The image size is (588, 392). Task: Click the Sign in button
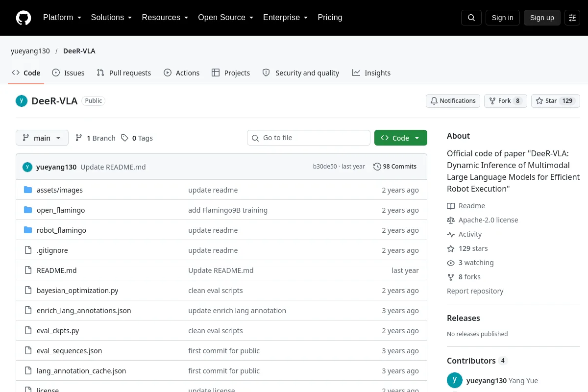point(503,18)
